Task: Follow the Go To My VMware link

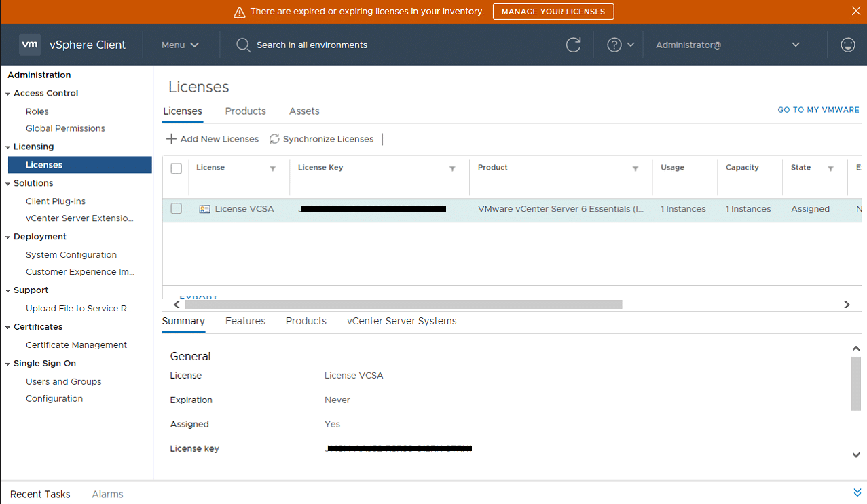Action: click(x=819, y=110)
